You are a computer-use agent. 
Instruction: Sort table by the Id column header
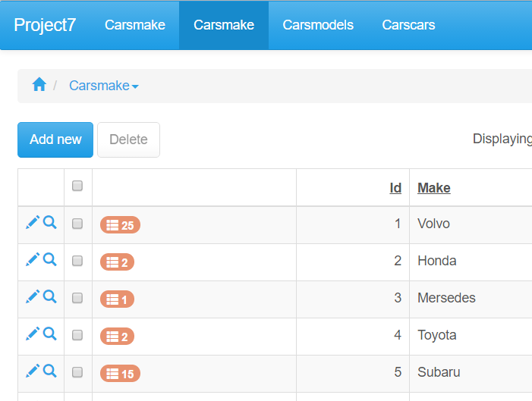pos(395,188)
